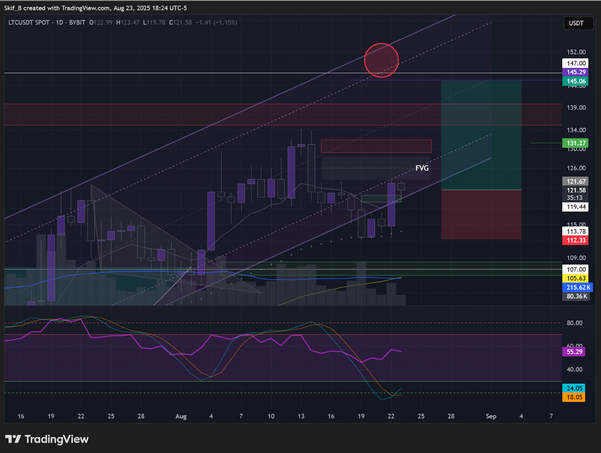Click the red 112.33 stop price label
Screen dimensions: 601x453
click(575, 239)
